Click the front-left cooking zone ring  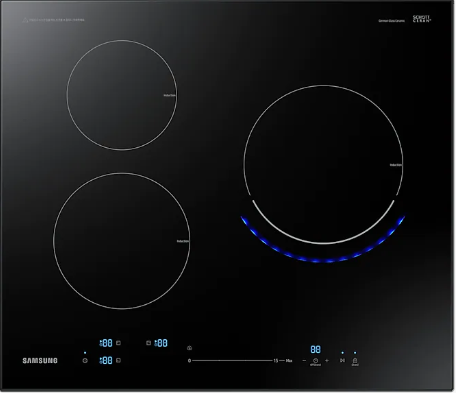click(122, 241)
